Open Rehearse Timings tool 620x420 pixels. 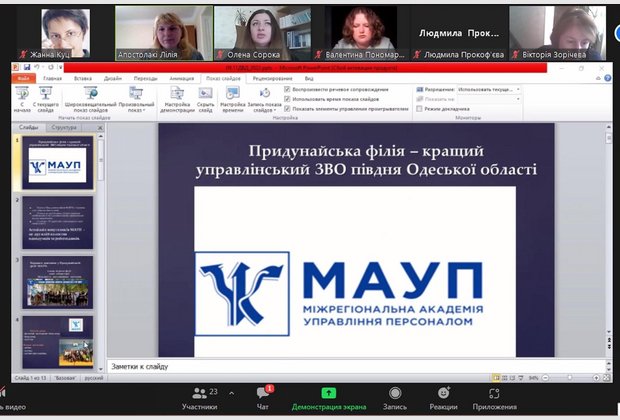[x=232, y=96]
